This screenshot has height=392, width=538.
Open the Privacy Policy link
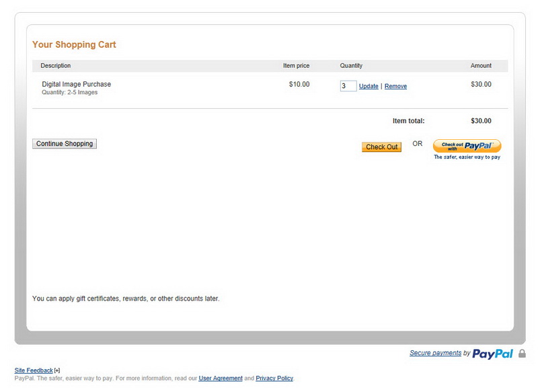tap(274, 379)
